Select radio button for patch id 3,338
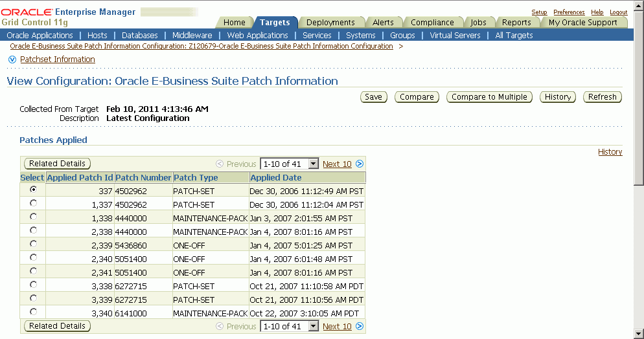The image size is (644, 339). point(33,284)
